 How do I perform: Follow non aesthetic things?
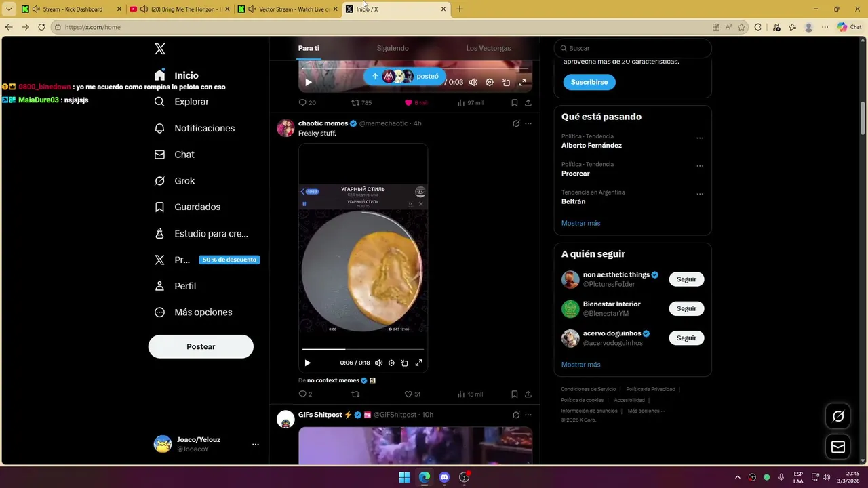coord(686,279)
